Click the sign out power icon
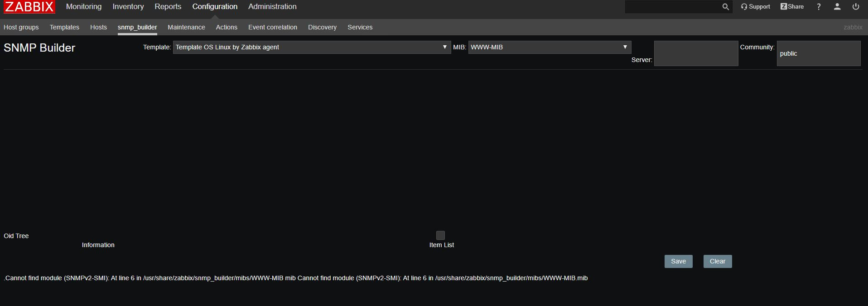Image resolution: width=868 pixels, height=306 pixels. coord(856,7)
